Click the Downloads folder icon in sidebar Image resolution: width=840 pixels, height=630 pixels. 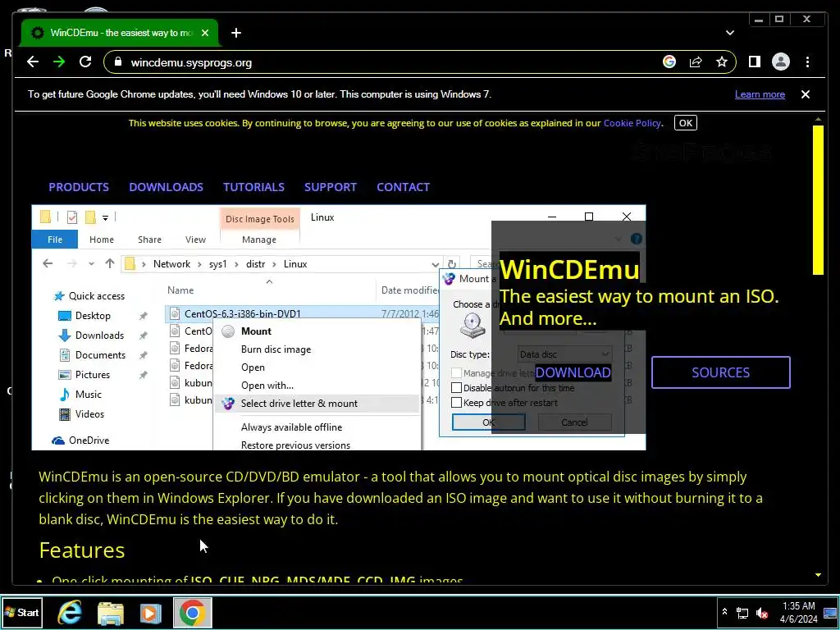tap(65, 336)
